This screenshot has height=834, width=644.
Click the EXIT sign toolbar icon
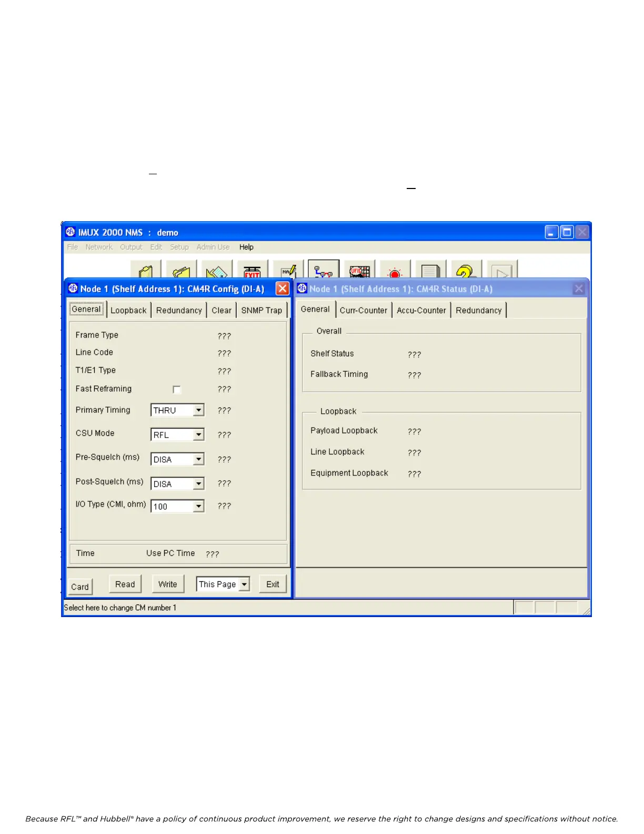coord(253,270)
